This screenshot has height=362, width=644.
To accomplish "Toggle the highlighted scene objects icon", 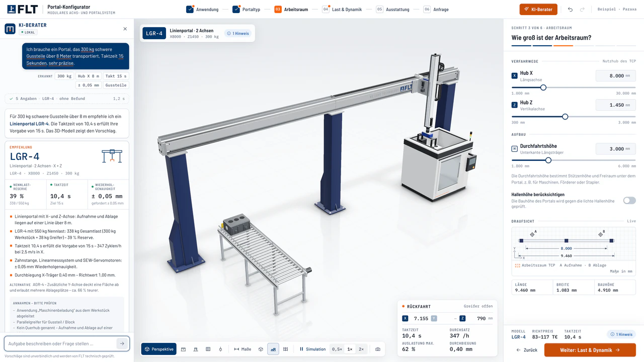I will [273, 349].
